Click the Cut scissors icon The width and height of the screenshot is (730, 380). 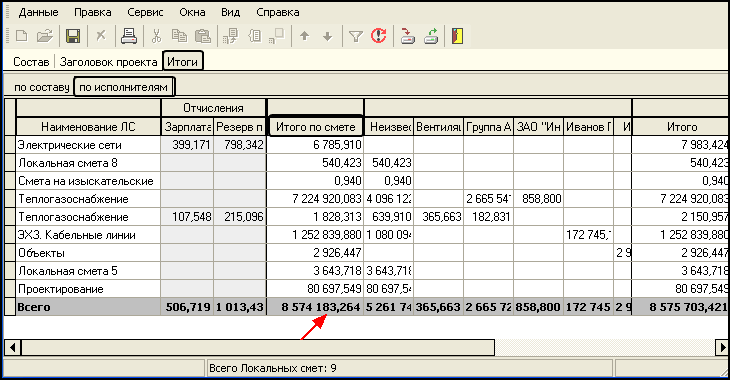tap(156, 36)
